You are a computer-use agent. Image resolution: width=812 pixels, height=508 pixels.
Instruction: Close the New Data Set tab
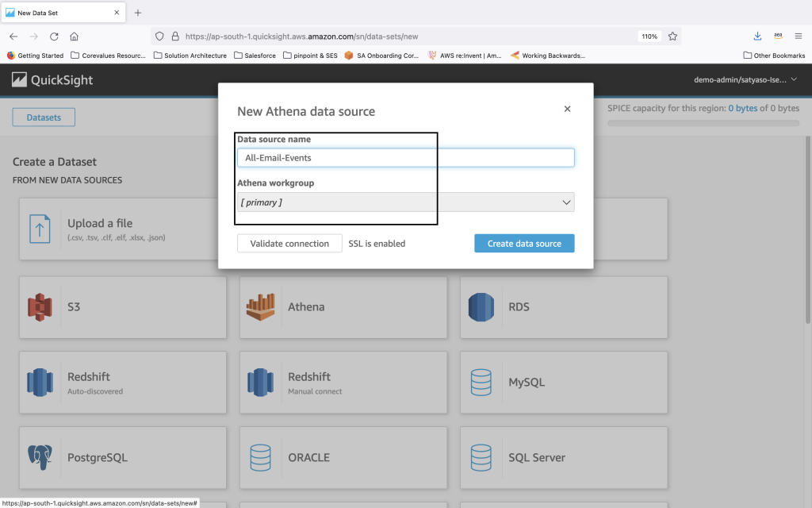tap(117, 13)
